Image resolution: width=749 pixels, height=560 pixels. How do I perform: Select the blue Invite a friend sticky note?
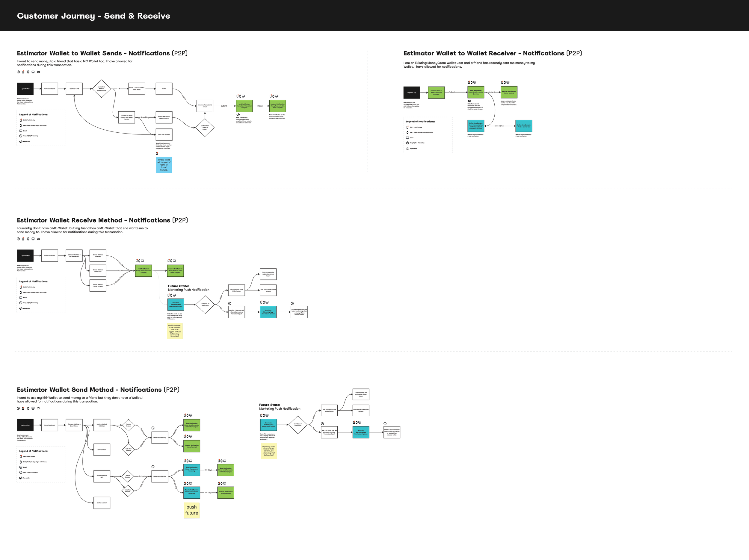[x=164, y=165]
